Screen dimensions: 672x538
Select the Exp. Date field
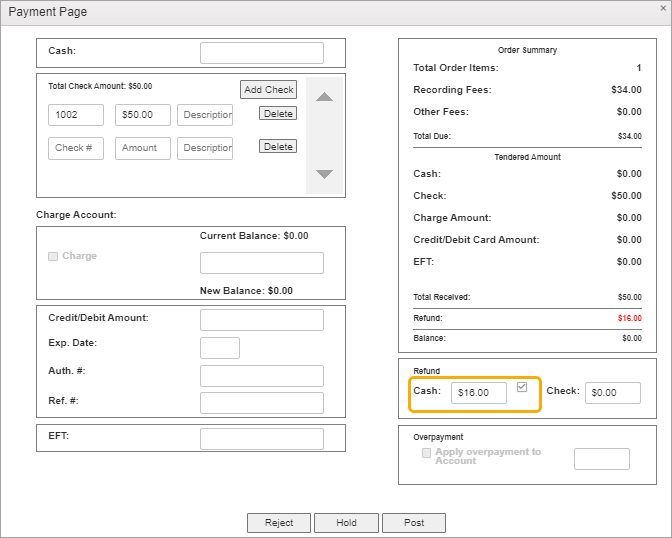(x=219, y=348)
